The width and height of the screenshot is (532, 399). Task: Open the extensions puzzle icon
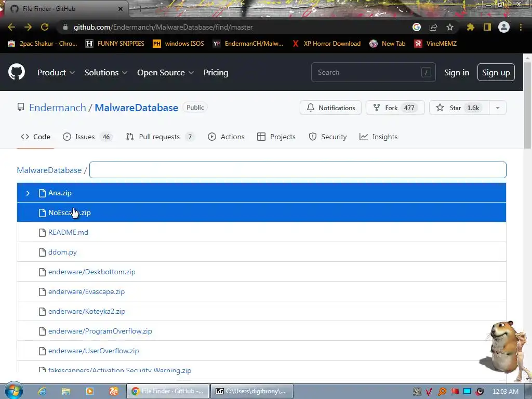[x=470, y=27]
